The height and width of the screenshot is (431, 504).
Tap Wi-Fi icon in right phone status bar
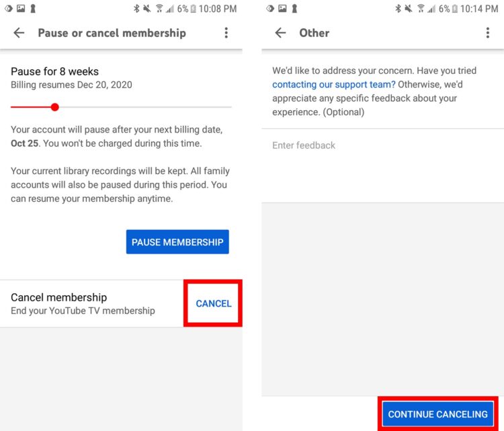point(421,9)
